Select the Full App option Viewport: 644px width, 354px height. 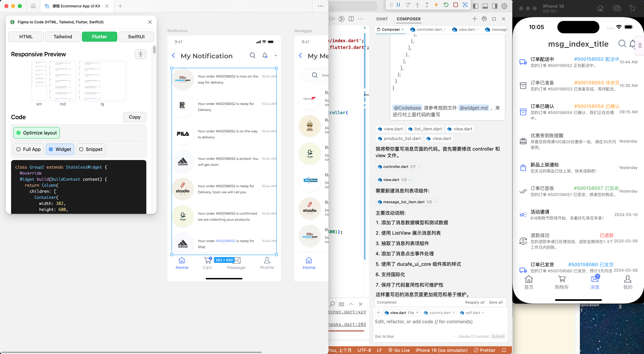(28, 149)
